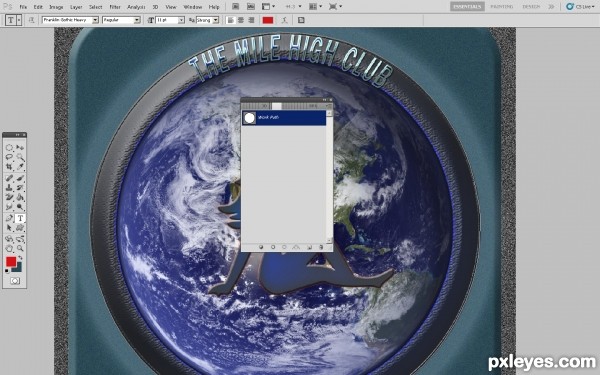This screenshot has width=600, height=375.
Task: Right align the text
Action: (x=251, y=20)
